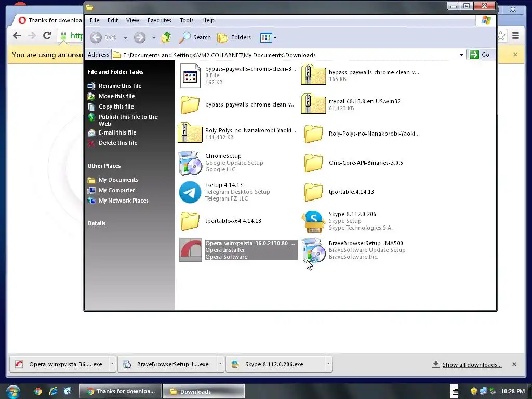Click Chrome's back arrow button
Image resolution: width=532 pixels, height=399 pixels.
pos(17,35)
